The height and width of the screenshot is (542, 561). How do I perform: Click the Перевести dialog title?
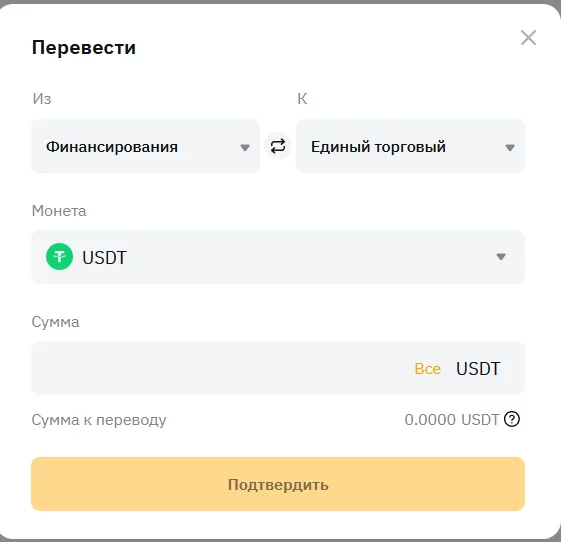(84, 47)
